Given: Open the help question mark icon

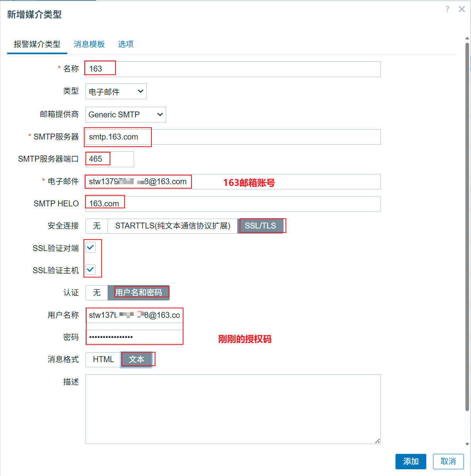Looking at the screenshot, I should (x=447, y=9).
